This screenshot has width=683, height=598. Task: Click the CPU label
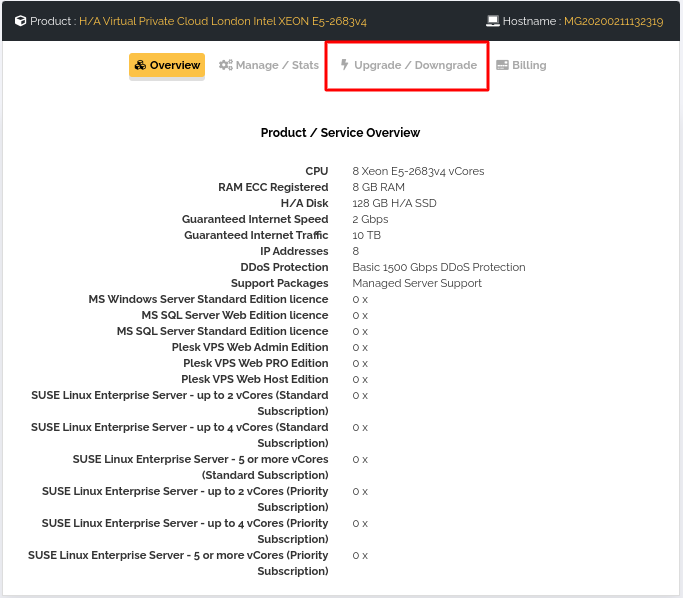coord(317,171)
